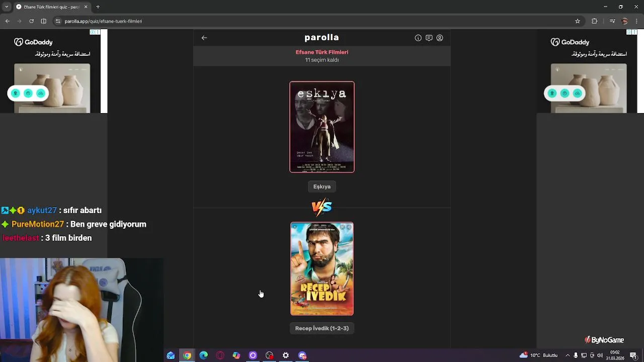Screen dimensions: 644x362
Task: Click the right GoDaddy ad banner image
Action: [x=589, y=88]
